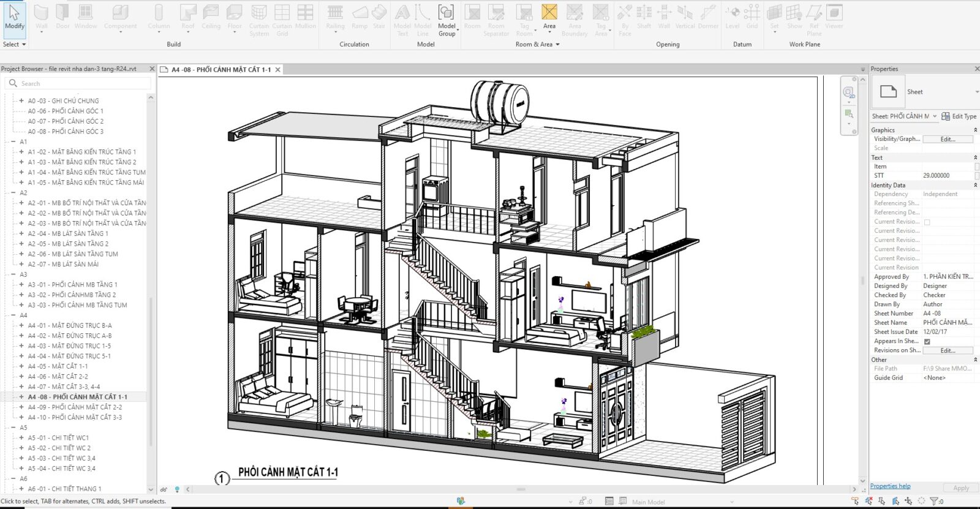Click Edit for Visibility/Graphics overrides
The width and height of the screenshot is (980, 509).
[948, 139]
